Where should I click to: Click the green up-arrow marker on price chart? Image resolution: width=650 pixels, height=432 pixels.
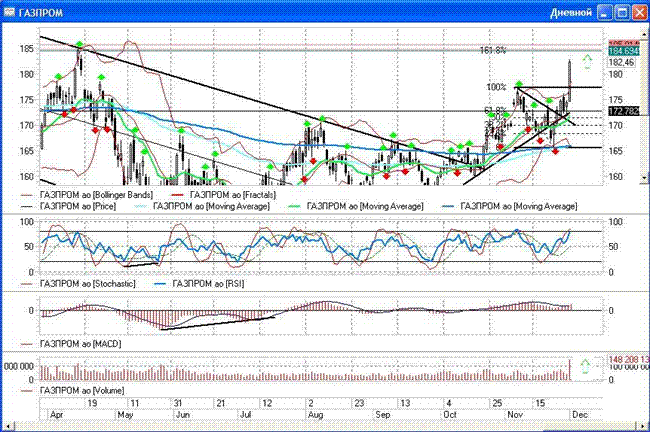[x=587, y=62]
